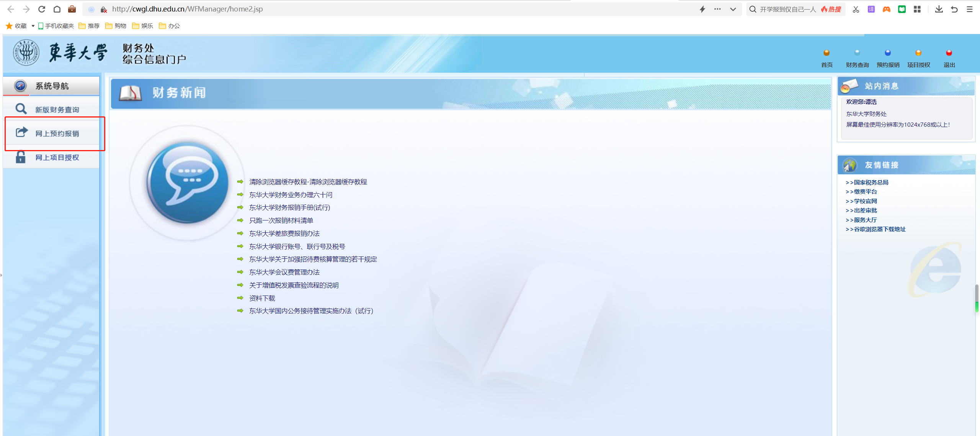Image resolution: width=980 pixels, height=436 pixels.
Task: Click the orange 首页 home icon
Action: (826, 53)
